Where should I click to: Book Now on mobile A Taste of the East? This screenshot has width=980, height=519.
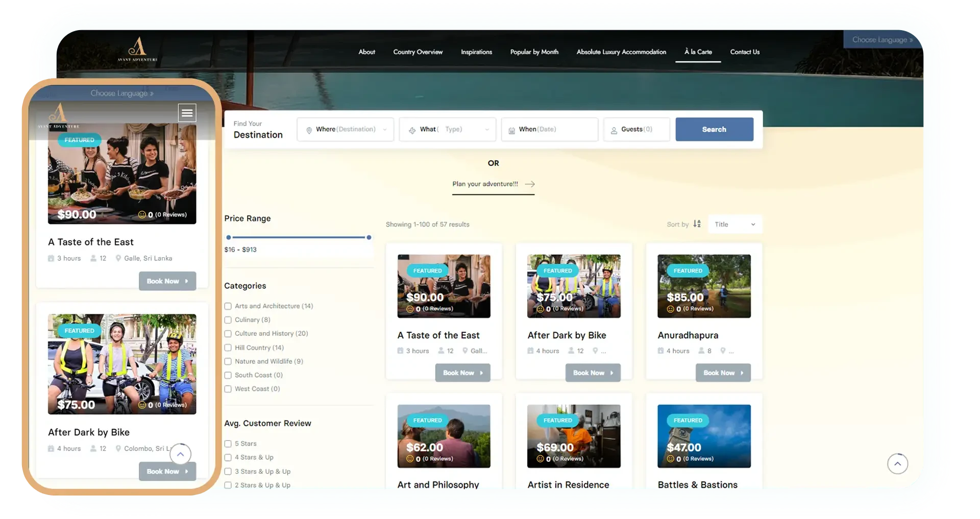pos(167,281)
